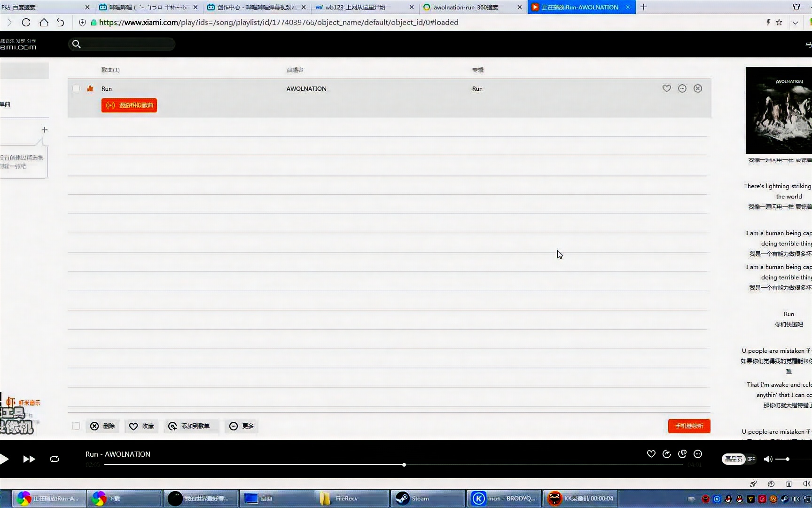Expand the address bar dropdown chevron

[x=795, y=23]
